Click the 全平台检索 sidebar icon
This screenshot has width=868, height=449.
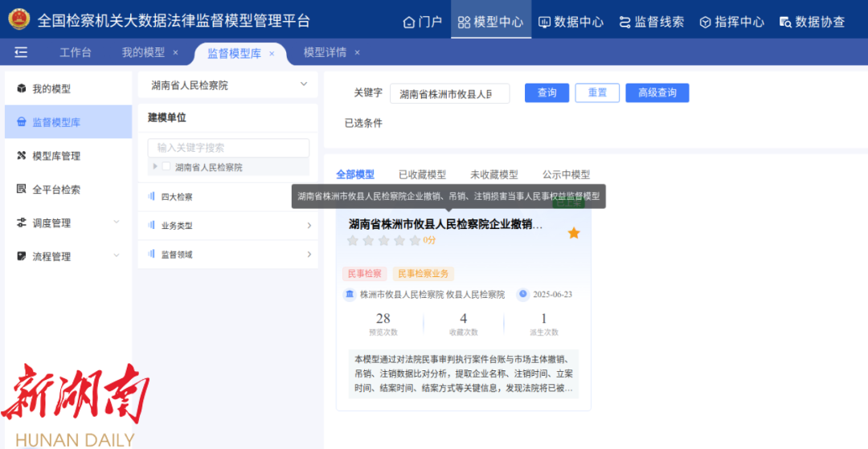(x=21, y=190)
